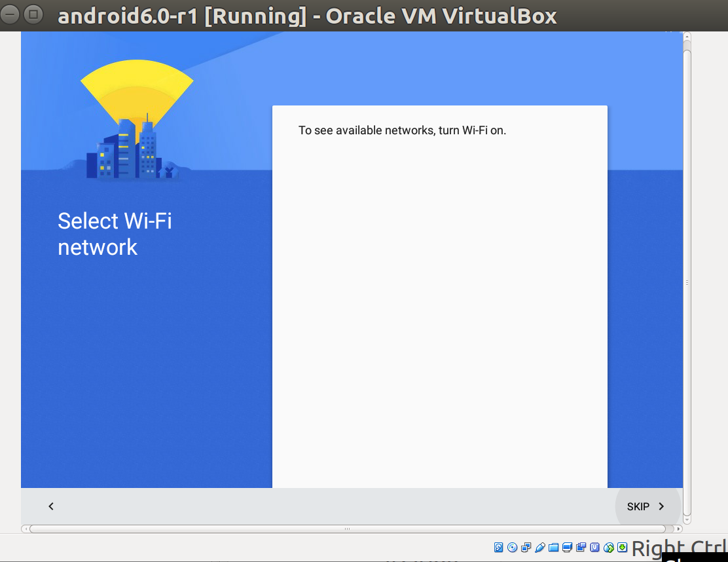
Task: Open the USB devices icon
Action: [539, 548]
